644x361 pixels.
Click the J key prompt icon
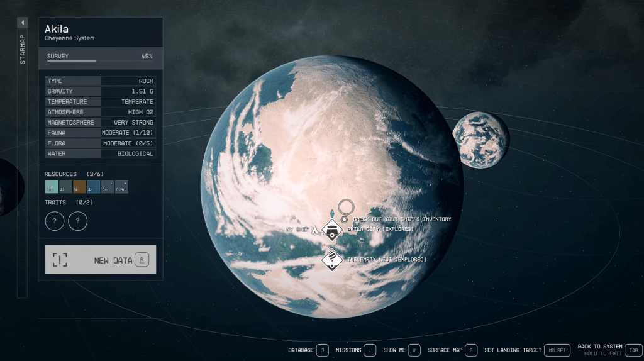pyautogui.click(x=323, y=350)
